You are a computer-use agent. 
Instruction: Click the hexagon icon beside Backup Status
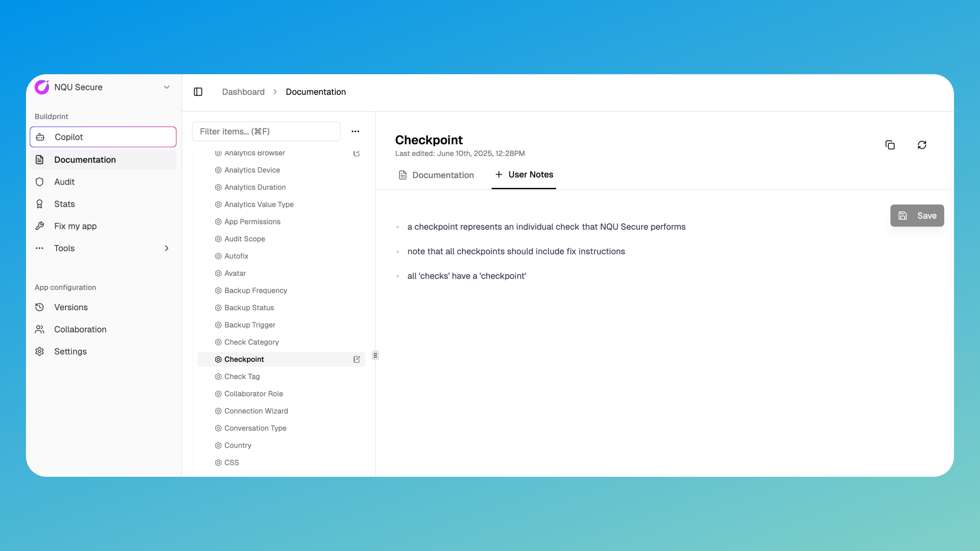pos(218,308)
